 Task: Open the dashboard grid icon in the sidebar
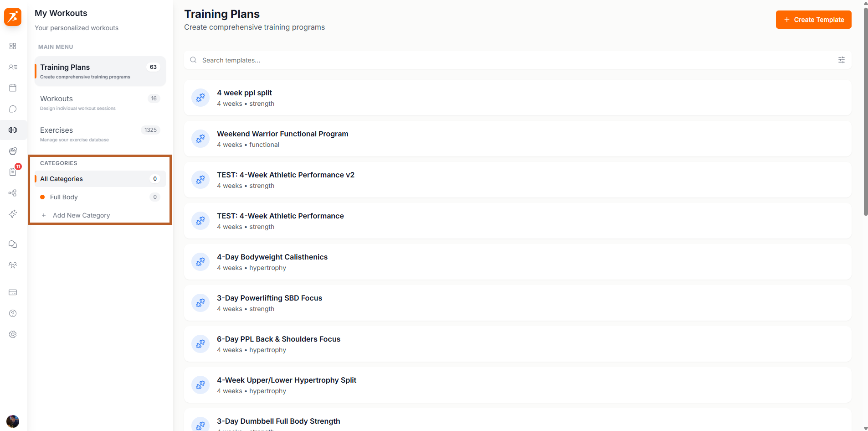[x=13, y=46]
